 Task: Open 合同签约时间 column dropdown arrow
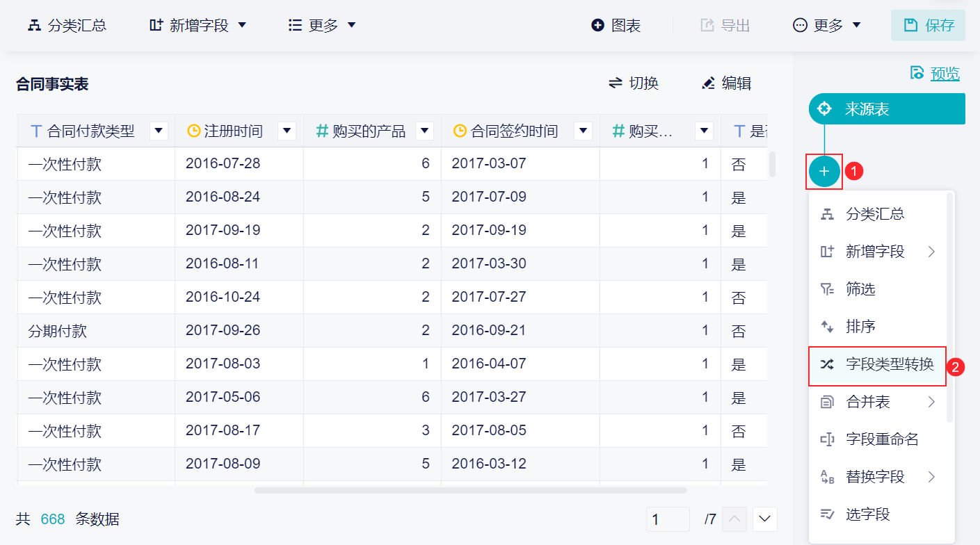(583, 131)
